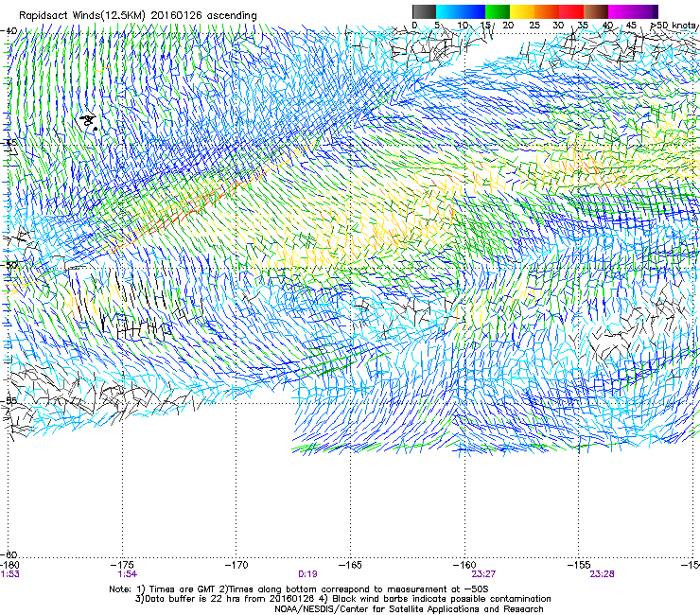
Task: Click the purple '23:27' pass time
Action: click(x=483, y=574)
